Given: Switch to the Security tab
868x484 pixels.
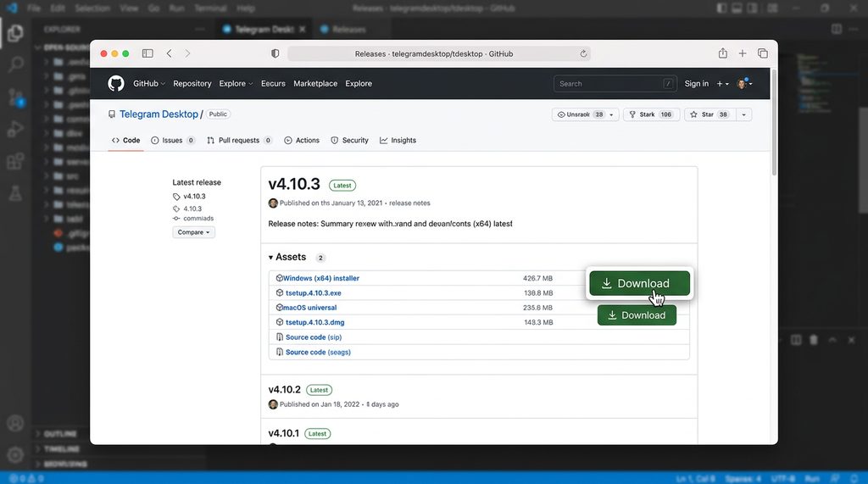Looking at the screenshot, I should pyautogui.click(x=349, y=141).
